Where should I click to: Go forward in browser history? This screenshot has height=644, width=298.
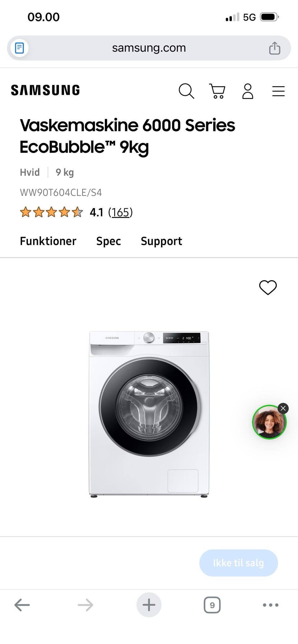pyautogui.click(x=85, y=605)
